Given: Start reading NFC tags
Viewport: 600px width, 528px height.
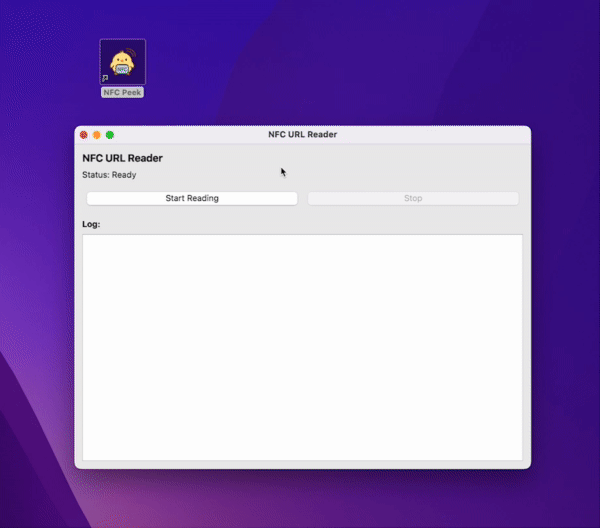Looking at the screenshot, I should [x=192, y=198].
